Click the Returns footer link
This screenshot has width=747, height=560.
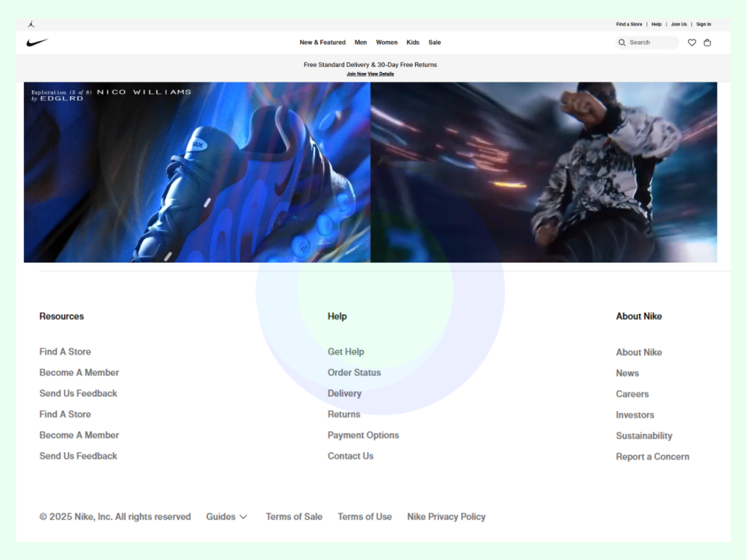(344, 414)
